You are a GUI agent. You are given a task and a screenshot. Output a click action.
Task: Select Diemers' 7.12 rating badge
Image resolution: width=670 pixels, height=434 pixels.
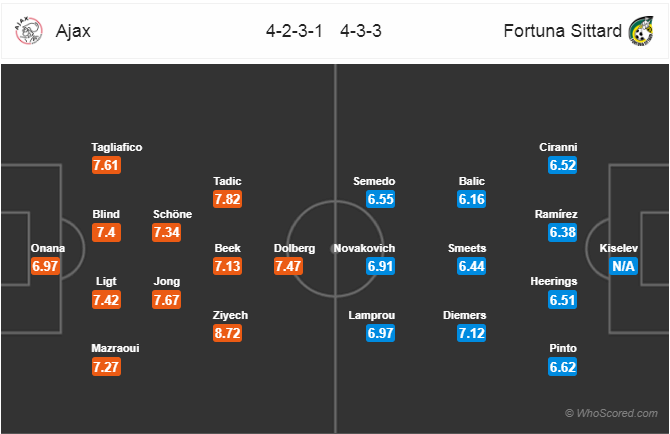click(471, 333)
